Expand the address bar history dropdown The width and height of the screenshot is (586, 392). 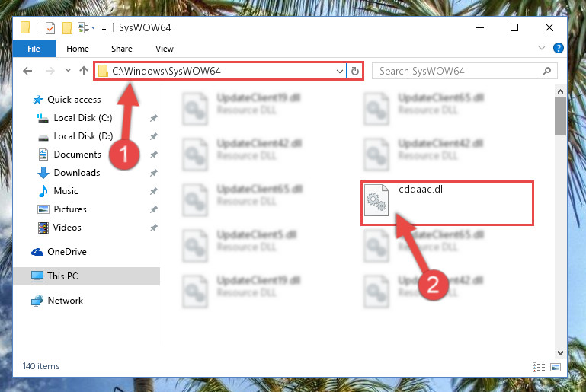click(x=339, y=71)
